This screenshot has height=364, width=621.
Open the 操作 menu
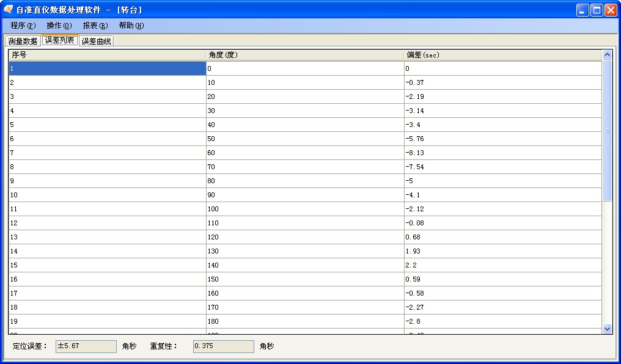point(59,26)
